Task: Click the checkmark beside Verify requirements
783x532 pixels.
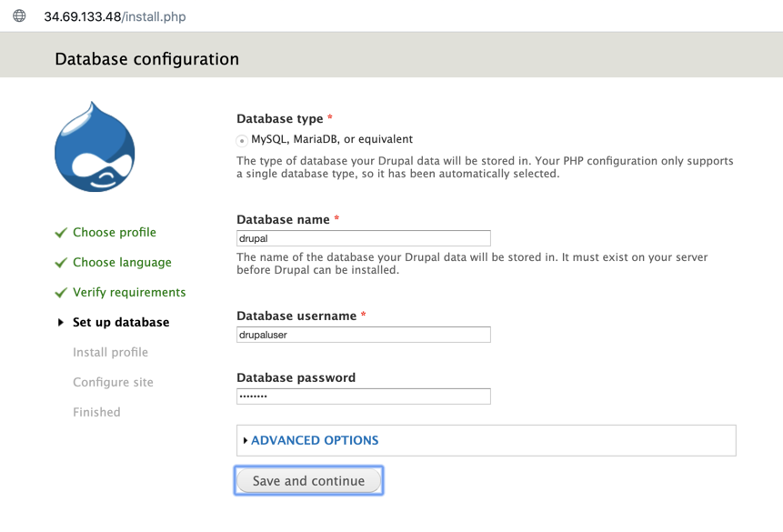Action: [x=61, y=293]
